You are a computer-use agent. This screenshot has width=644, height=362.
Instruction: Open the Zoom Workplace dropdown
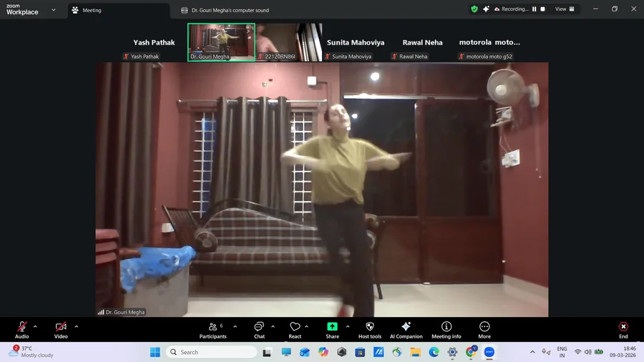click(x=54, y=10)
